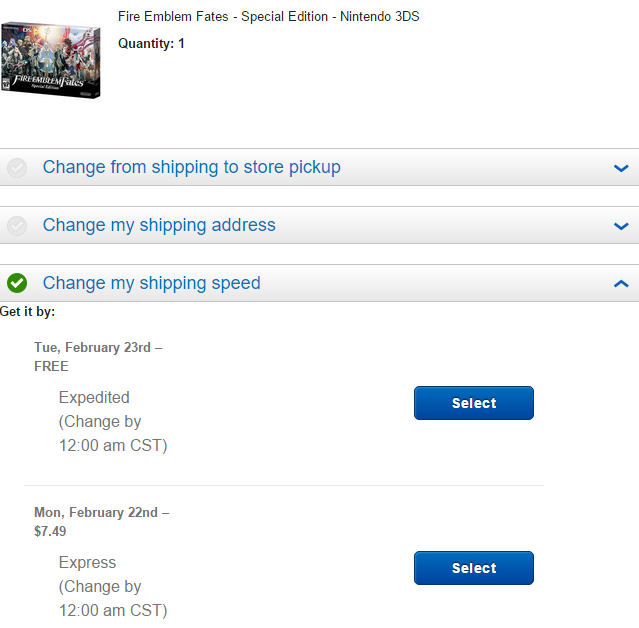Click the 'Express (Change by 12:00 am CST)' text
Image resolution: width=639 pixels, height=628 pixels.
113,586
